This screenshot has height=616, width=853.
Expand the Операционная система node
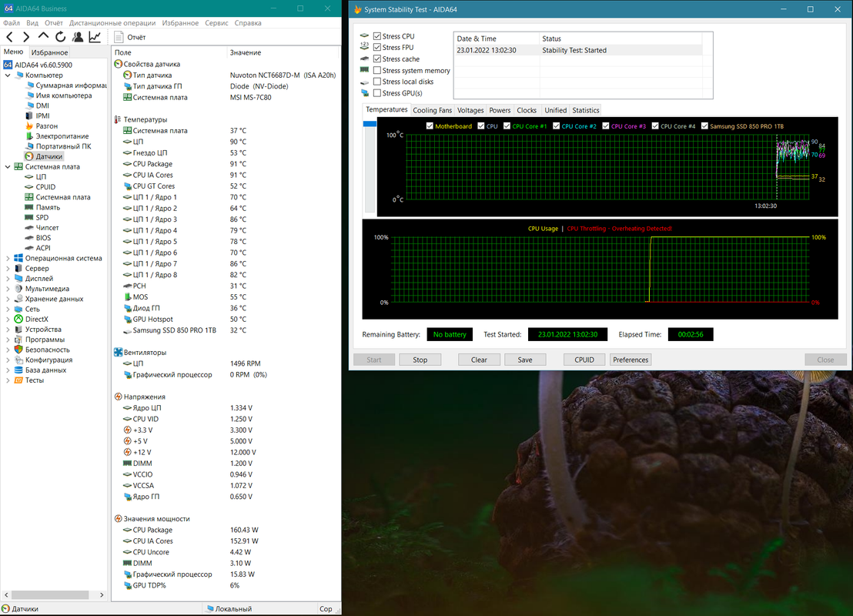[x=8, y=258]
